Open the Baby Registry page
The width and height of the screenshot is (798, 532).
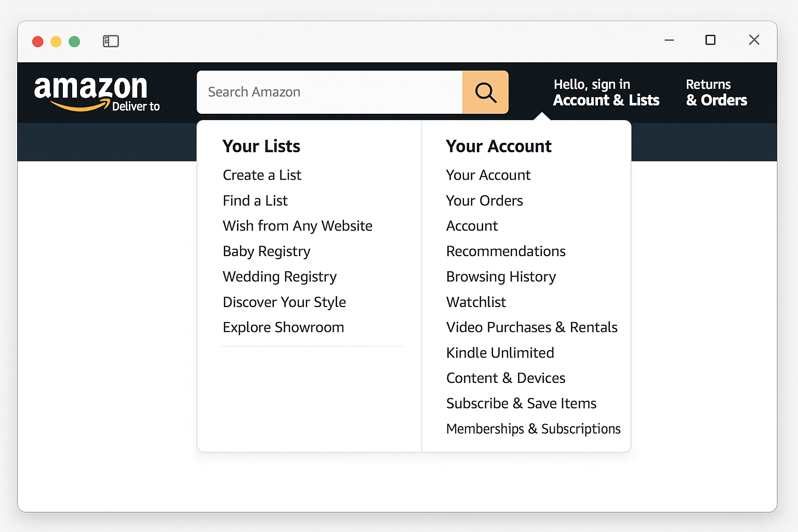(266, 251)
